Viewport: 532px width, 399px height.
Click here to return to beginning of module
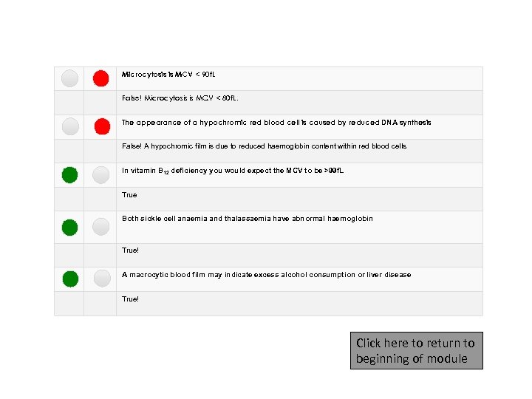[x=416, y=351]
